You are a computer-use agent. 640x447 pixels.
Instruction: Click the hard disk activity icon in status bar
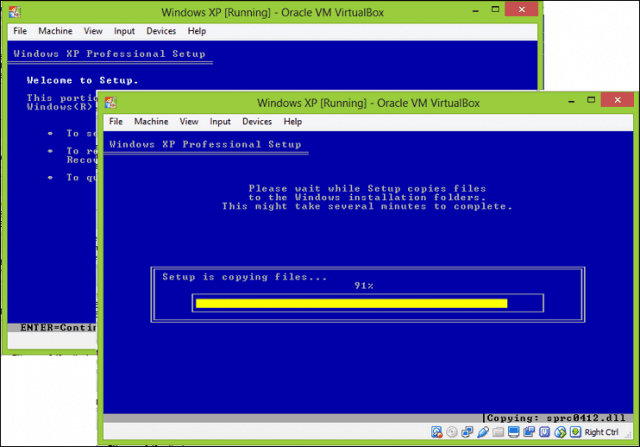click(436, 432)
